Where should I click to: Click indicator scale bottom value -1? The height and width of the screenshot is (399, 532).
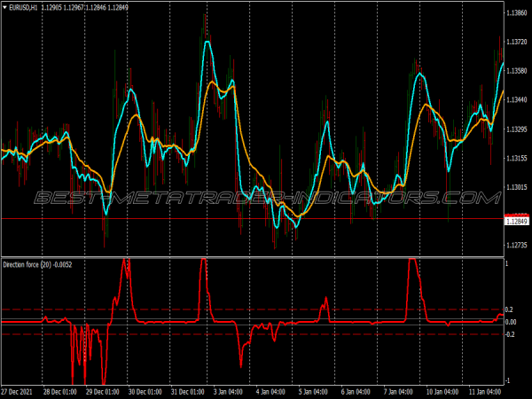507,380
